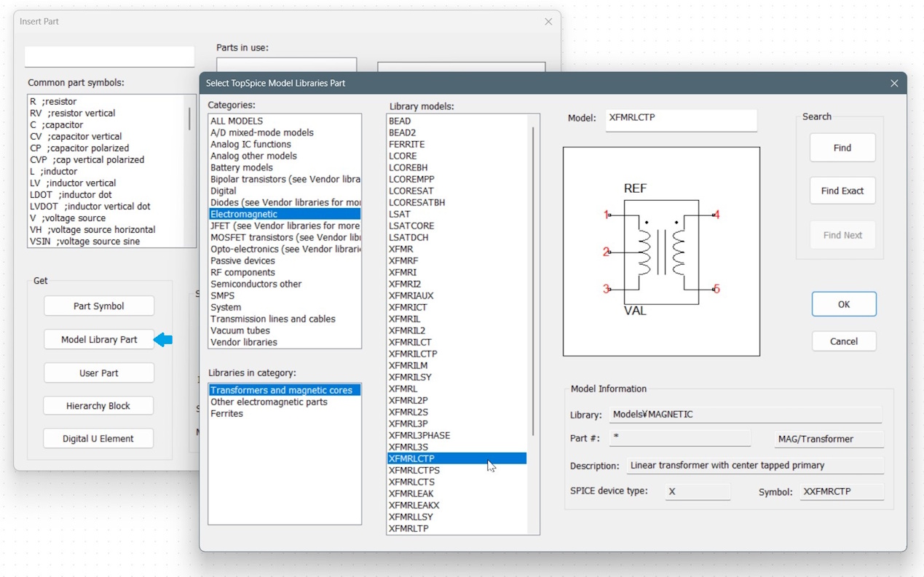Image resolution: width=924 pixels, height=577 pixels.
Task: Click the Part Symbol button
Action: click(x=99, y=306)
